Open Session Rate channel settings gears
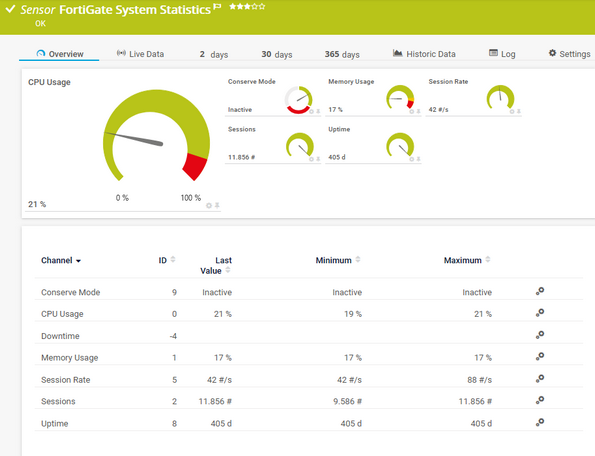The image size is (595, 456). (x=540, y=379)
